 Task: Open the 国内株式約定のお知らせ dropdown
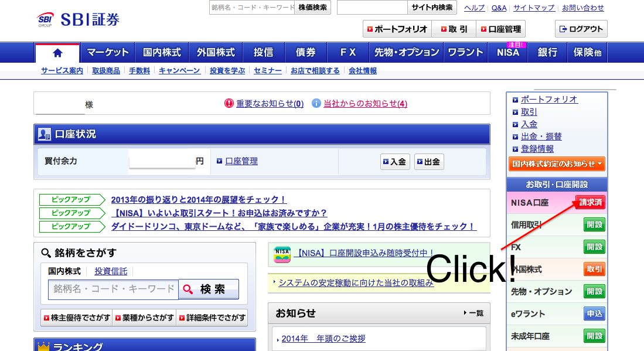click(557, 164)
